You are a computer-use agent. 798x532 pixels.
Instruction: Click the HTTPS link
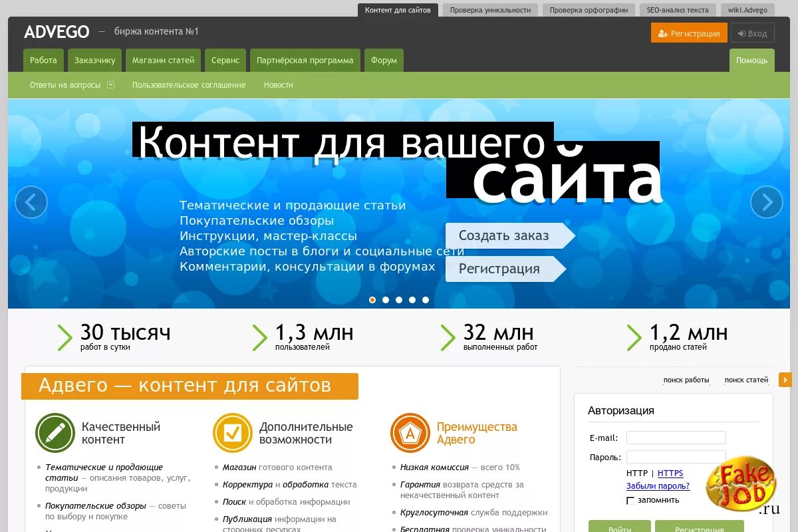coord(670,473)
